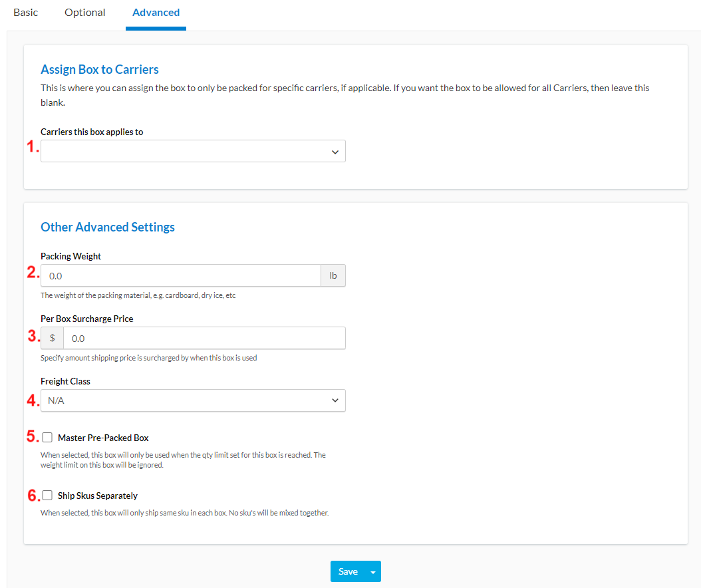Image resolution: width=701 pixels, height=588 pixels.
Task: Click the Assign Box to Carriers heading
Action: tap(100, 69)
